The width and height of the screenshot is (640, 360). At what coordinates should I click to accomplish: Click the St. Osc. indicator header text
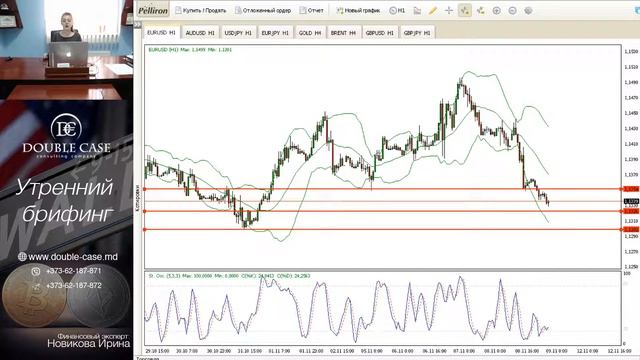(x=229, y=276)
